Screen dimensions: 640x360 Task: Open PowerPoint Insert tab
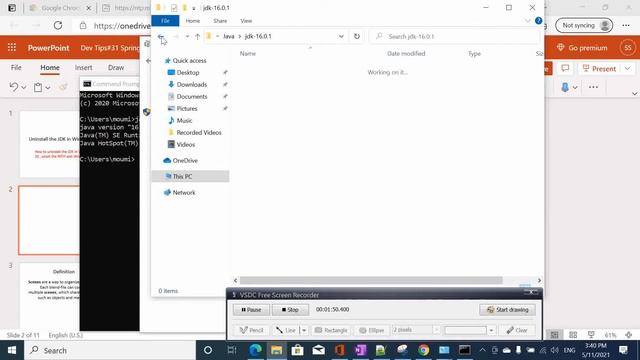pos(84,68)
